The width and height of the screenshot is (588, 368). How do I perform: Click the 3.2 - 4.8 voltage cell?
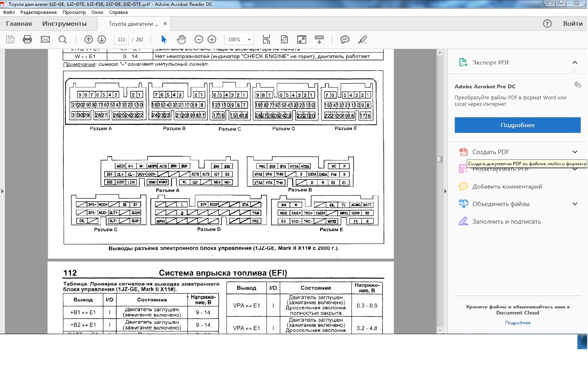(x=367, y=328)
